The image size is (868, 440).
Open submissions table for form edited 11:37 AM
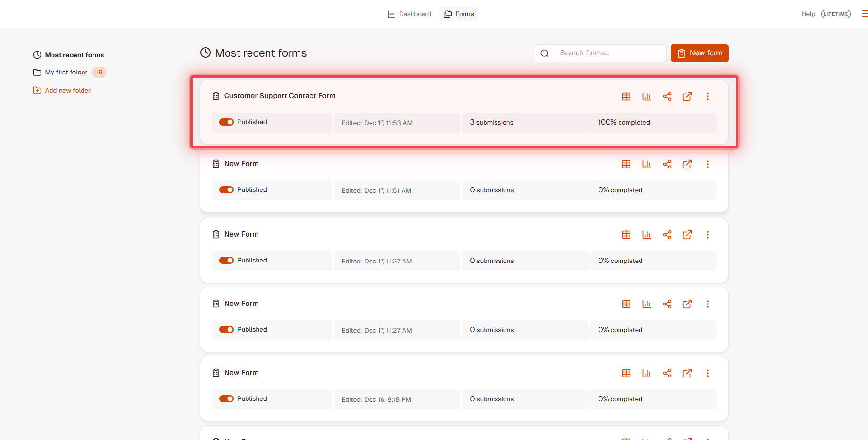pos(626,235)
